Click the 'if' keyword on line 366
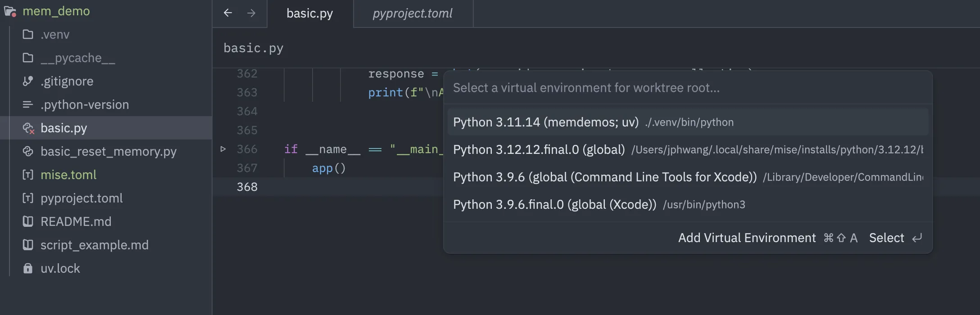Image resolution: width=980 pixels, height=315 pixels. pyautogui.click(x=291, y=149)
